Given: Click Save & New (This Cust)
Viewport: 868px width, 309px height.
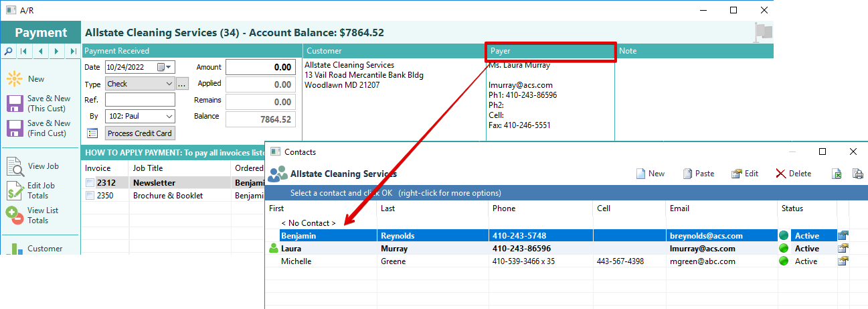Looking at the screenshot, I should pos(39,103).
